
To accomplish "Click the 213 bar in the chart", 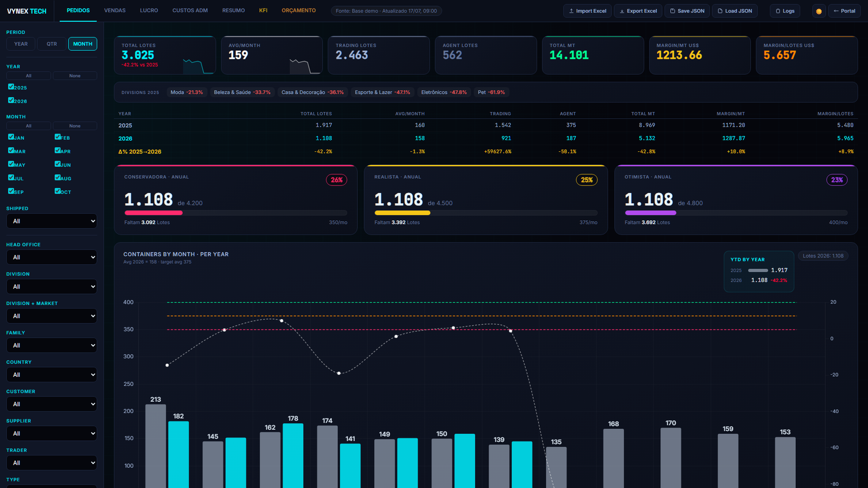I will click(156, 446).
